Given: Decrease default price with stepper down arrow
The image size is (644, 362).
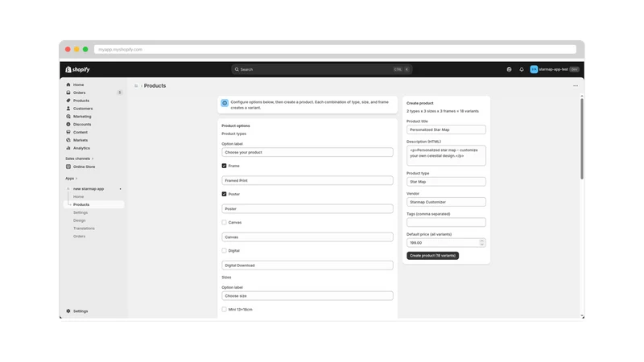Looking at the screenshot, I should pos(482,245).
